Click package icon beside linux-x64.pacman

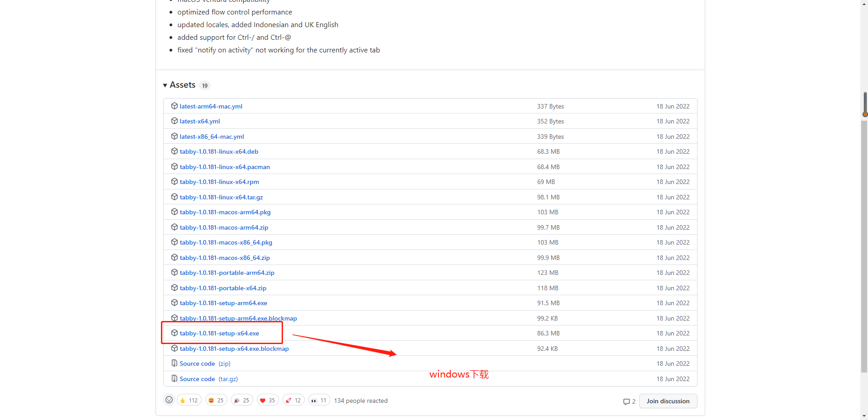click(175, 166)
